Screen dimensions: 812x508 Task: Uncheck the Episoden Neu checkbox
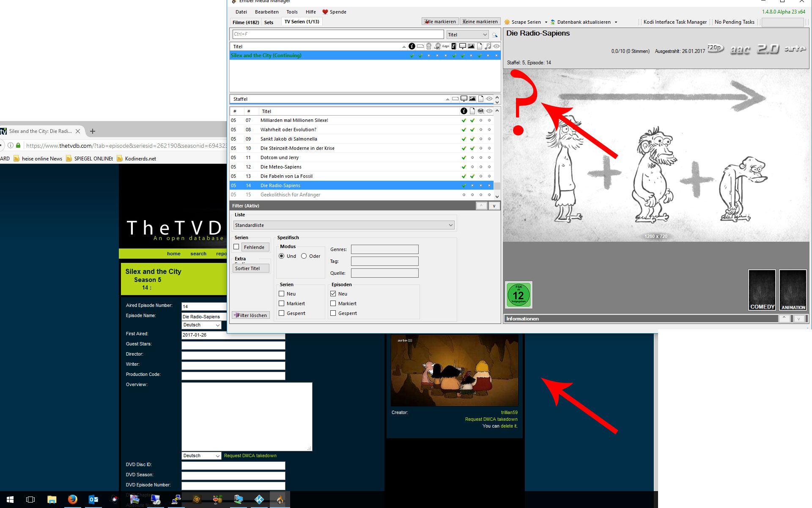coord(333,294)
